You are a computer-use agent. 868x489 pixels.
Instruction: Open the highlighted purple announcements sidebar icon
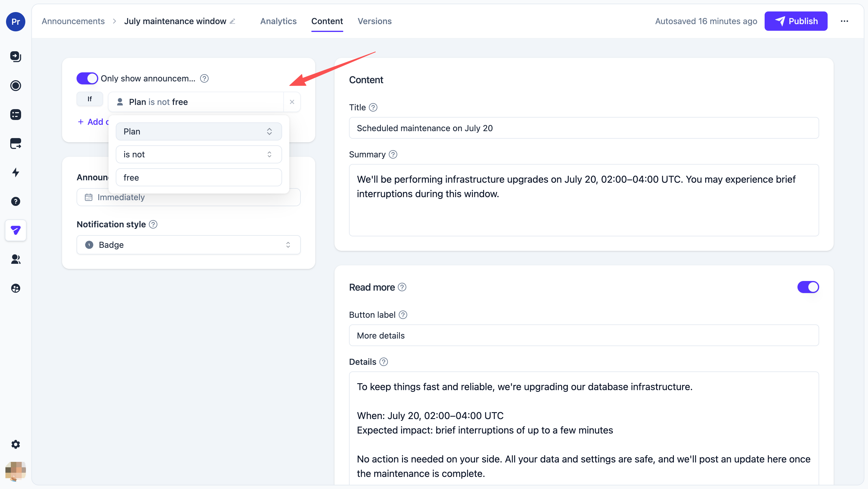[x=15, y=230]
